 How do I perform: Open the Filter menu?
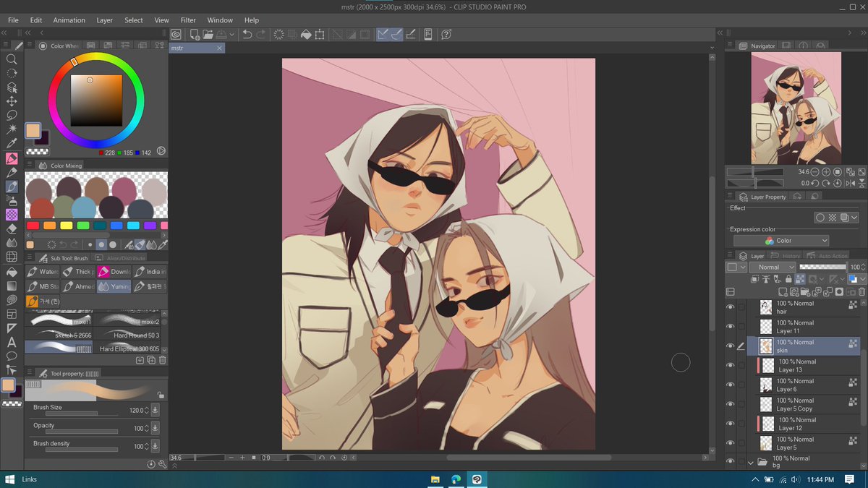[188, 20]
